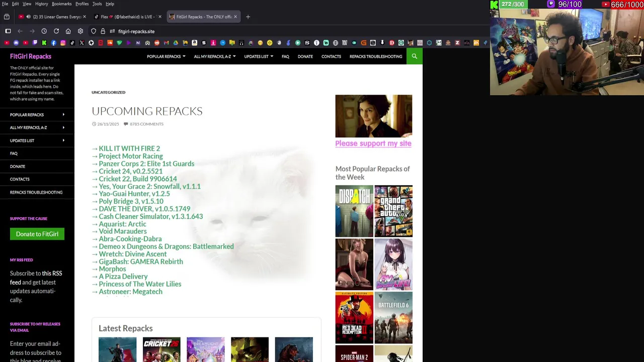644x362 pixels.
Task: Open FAQ in top navigation
Action: coord(285,56)
